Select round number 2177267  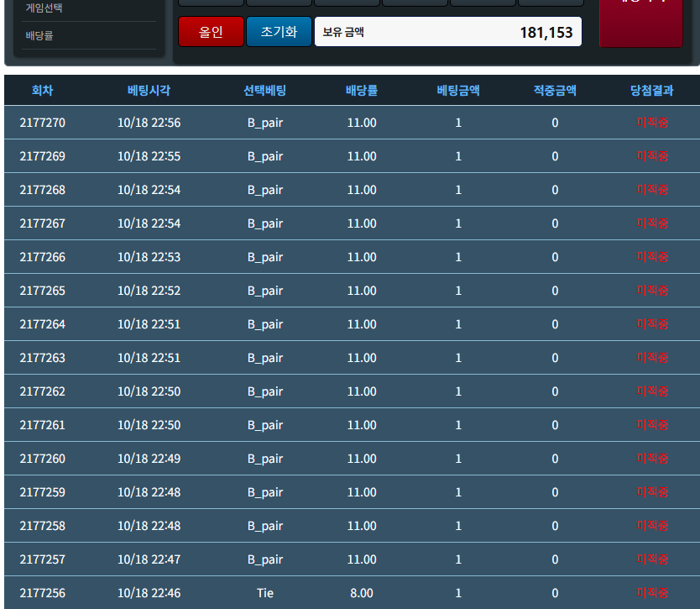[43, 223]
